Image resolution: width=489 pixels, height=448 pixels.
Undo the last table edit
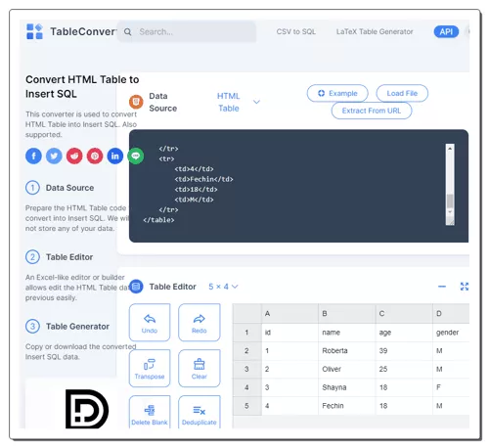(x=150, y=323)
